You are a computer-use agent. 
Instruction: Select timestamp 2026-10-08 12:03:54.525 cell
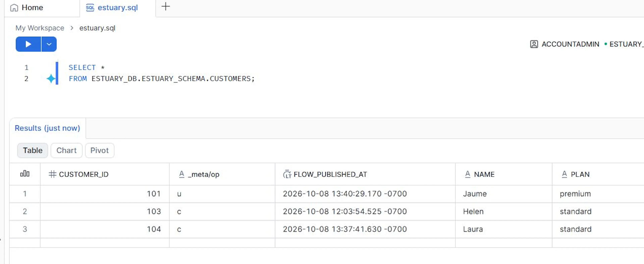[365, 212]
